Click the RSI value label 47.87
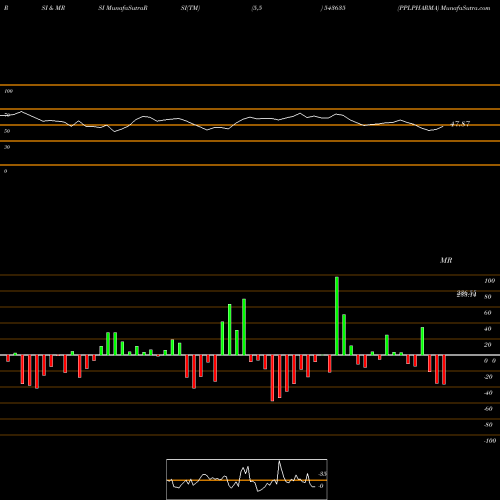Viewport: 500px width, 500px height. click(460, 124)
